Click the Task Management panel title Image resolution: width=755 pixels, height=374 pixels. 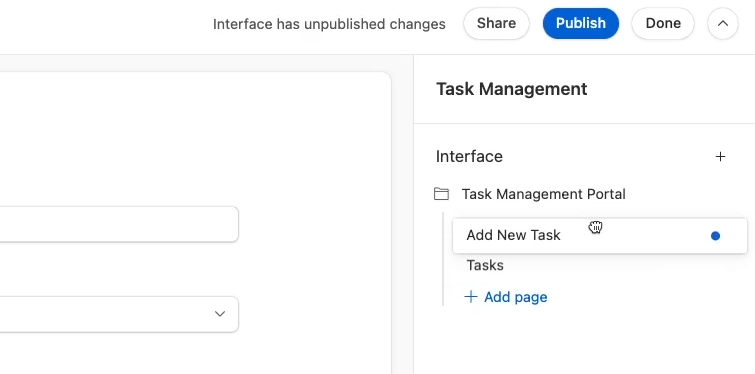pyautogui.click(x=511, y=89)
